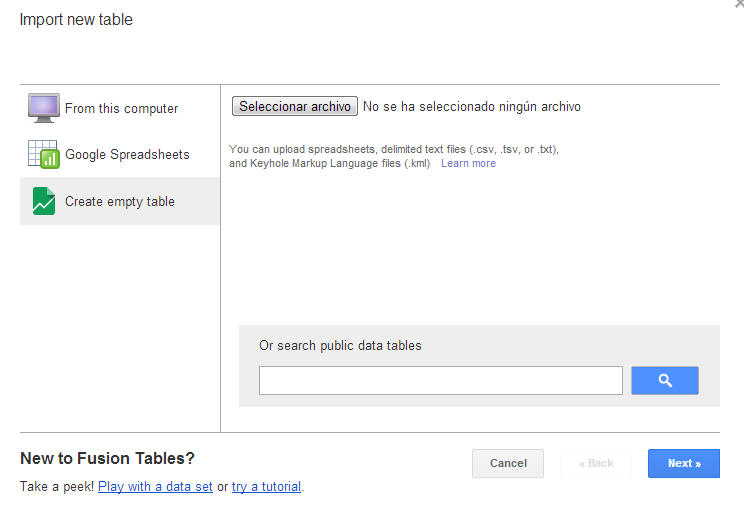Viewport: 744px width, 514px height.
Task: Click the "No se ha seleccionado ningún archivo" text
Action: click(x=472, y=106)
